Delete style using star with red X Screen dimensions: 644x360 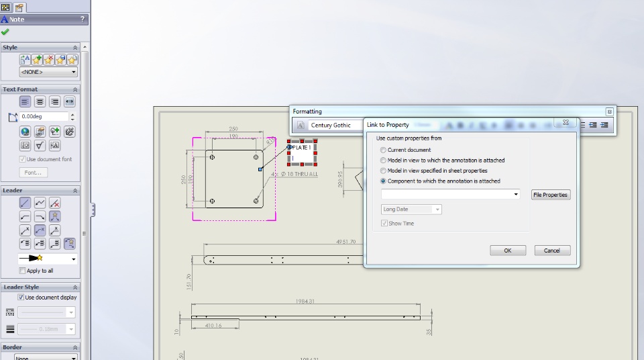[49, 60]
